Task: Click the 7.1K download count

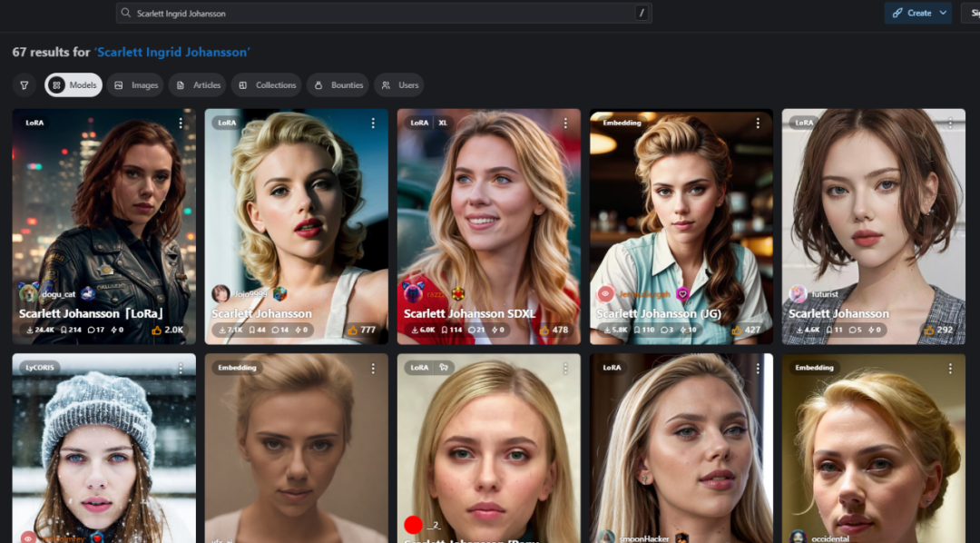Action: tap(231, 330)
